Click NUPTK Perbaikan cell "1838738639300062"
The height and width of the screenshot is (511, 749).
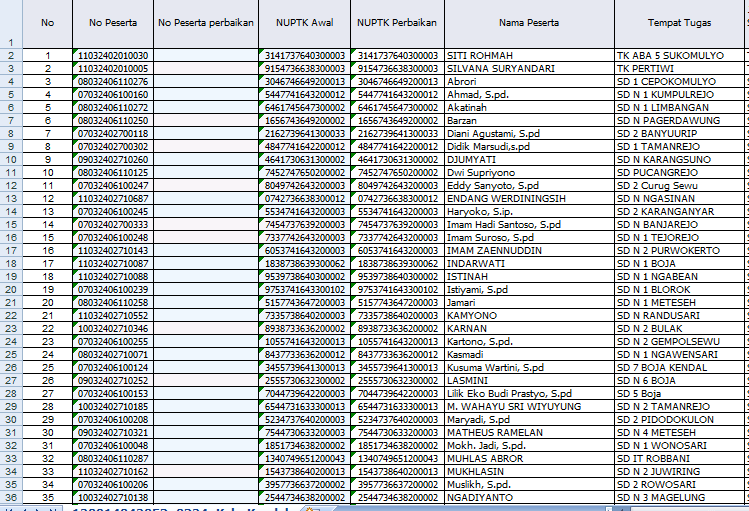pyautogui.click(x=397, y=264)
